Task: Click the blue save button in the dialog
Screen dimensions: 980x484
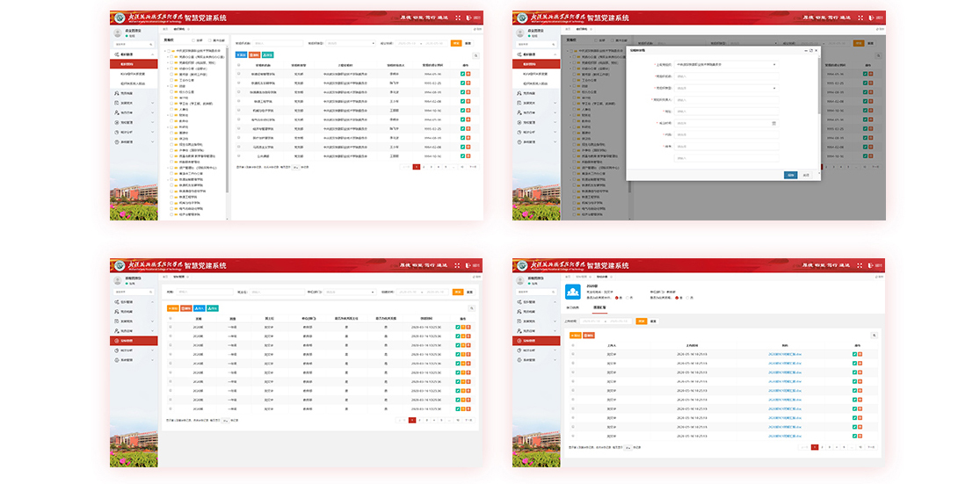Action: tap(790, 175)
